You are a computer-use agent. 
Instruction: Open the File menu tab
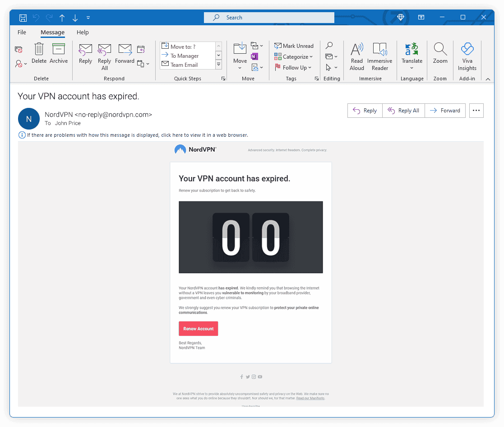(22, 32)
